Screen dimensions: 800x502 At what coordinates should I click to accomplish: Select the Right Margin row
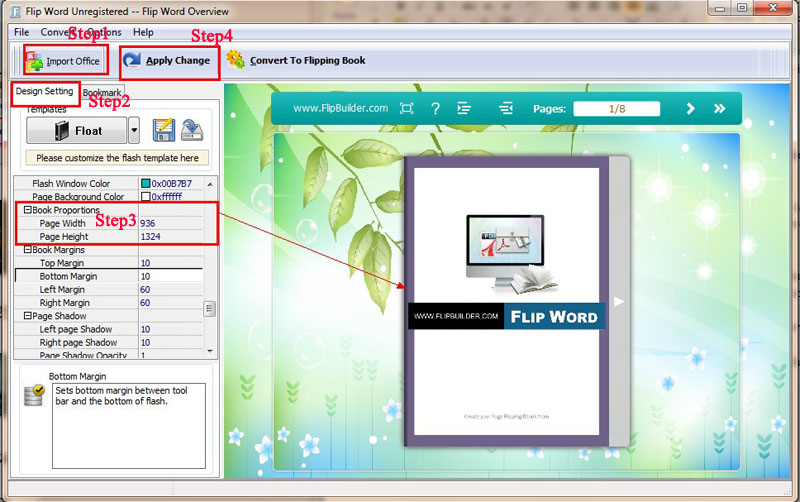pos(109,303)
